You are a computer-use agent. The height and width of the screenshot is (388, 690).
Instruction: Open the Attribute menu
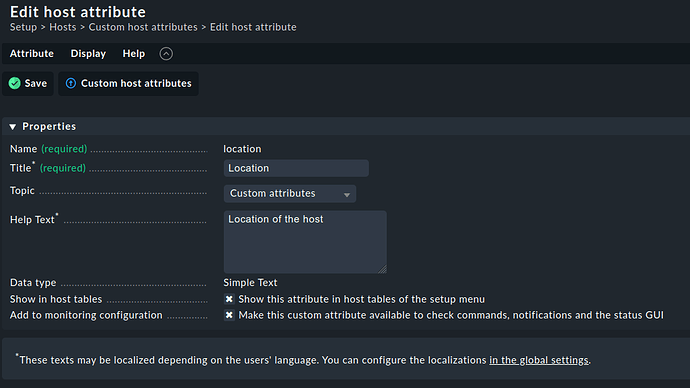[32, 54]
